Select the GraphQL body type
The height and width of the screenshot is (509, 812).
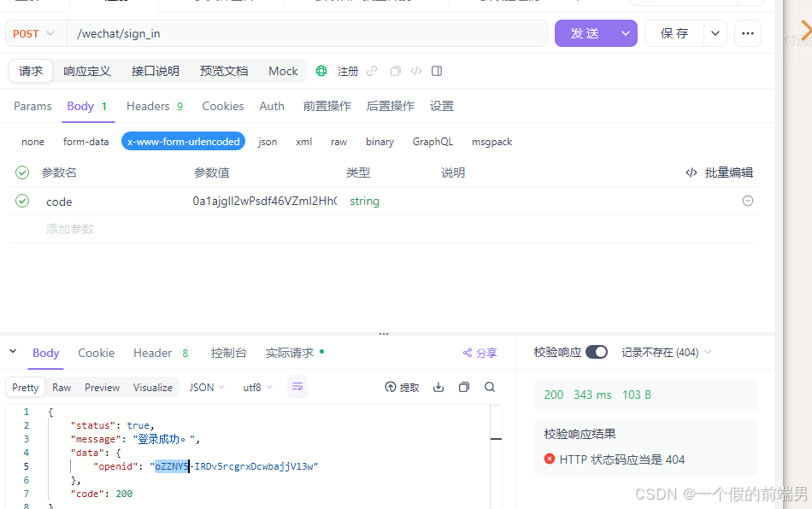point(433,142)
